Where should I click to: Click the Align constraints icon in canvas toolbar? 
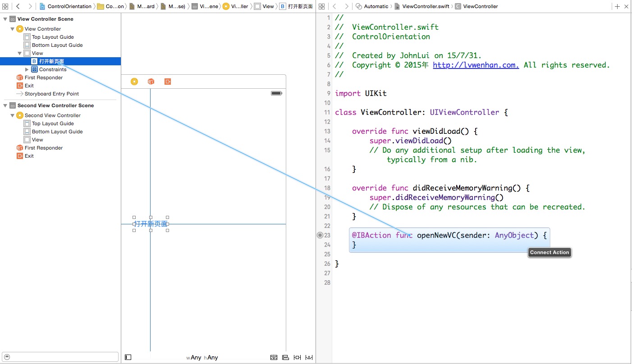point(285,357)
